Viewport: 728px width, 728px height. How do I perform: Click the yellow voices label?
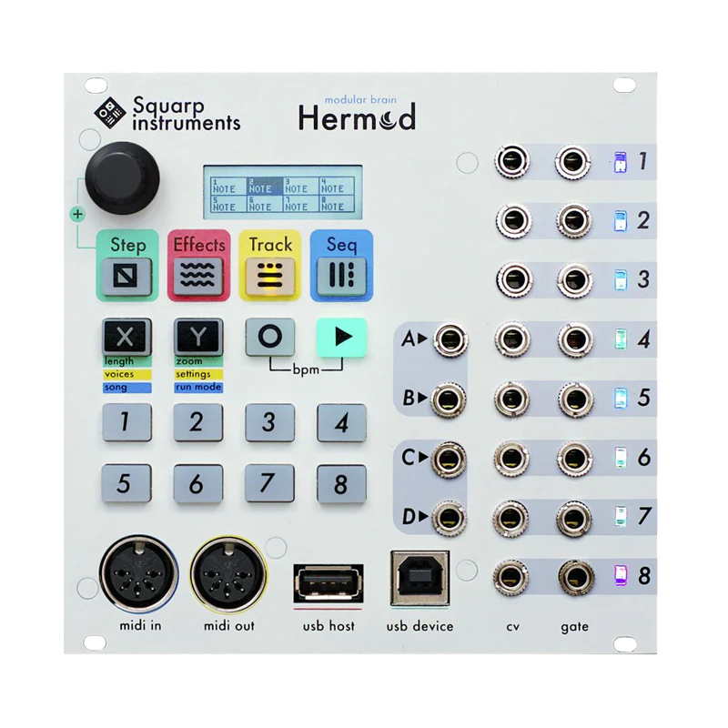126,374
